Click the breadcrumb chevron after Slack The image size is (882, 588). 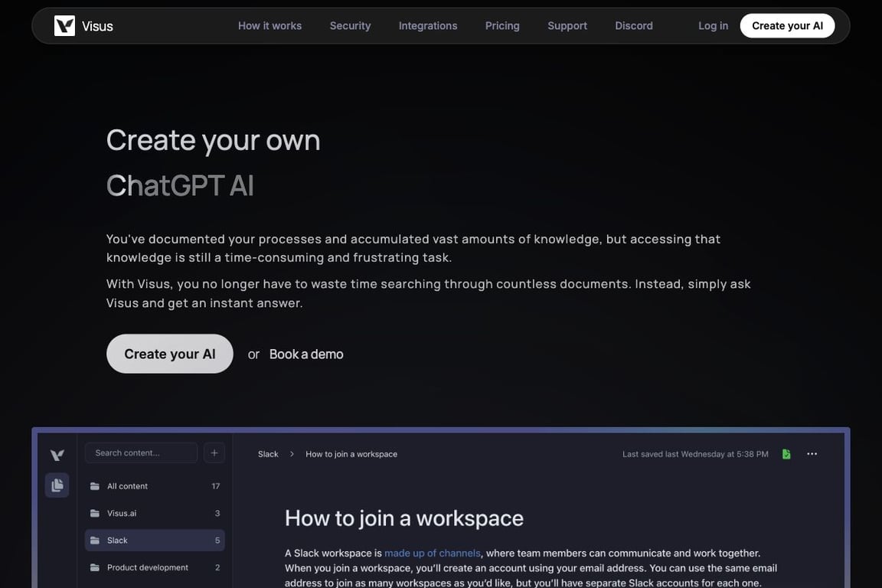[292, 454]
